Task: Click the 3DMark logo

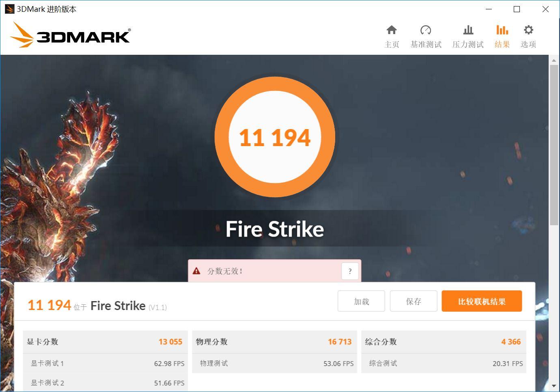Action: pos(70,35)
